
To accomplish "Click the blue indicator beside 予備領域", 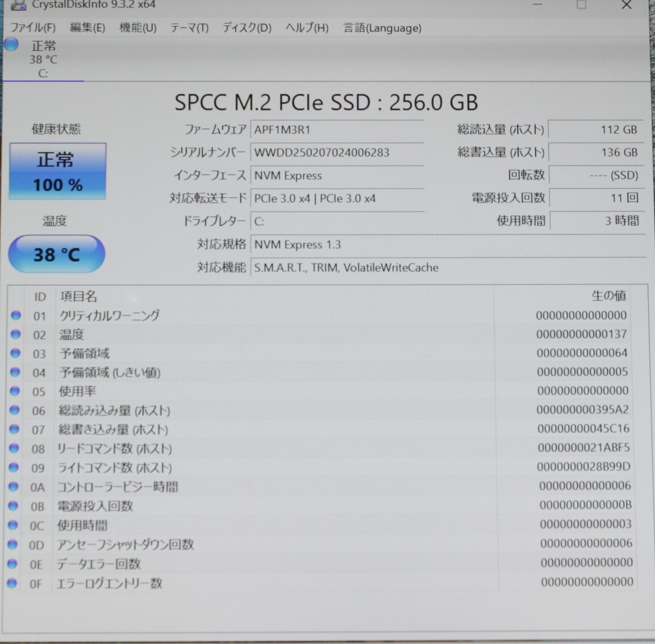I will click(15, 353).
